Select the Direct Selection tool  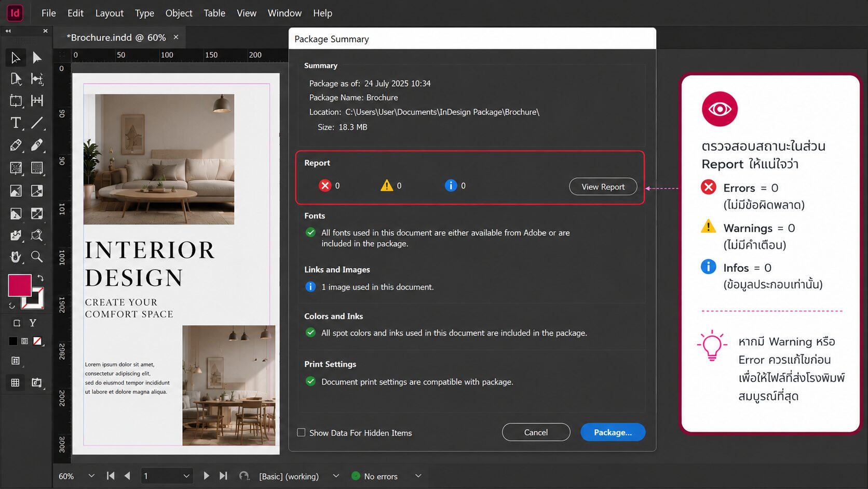(x=37, y=57)
